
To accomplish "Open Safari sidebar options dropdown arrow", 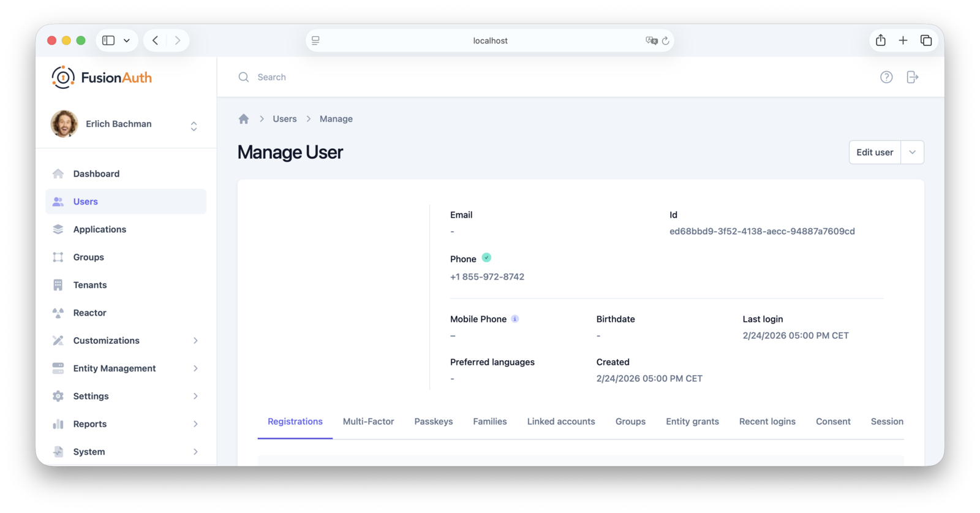I will tap(127, 40).
